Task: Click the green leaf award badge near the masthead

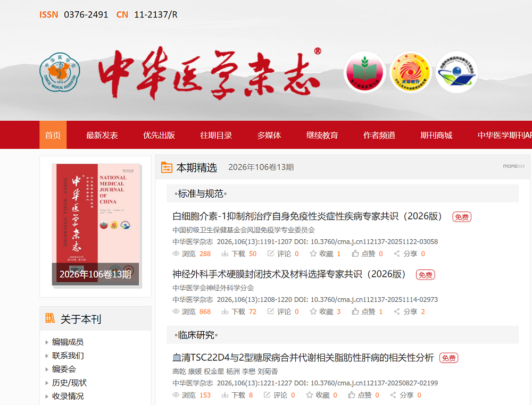Action: click(x=364, y=71)
